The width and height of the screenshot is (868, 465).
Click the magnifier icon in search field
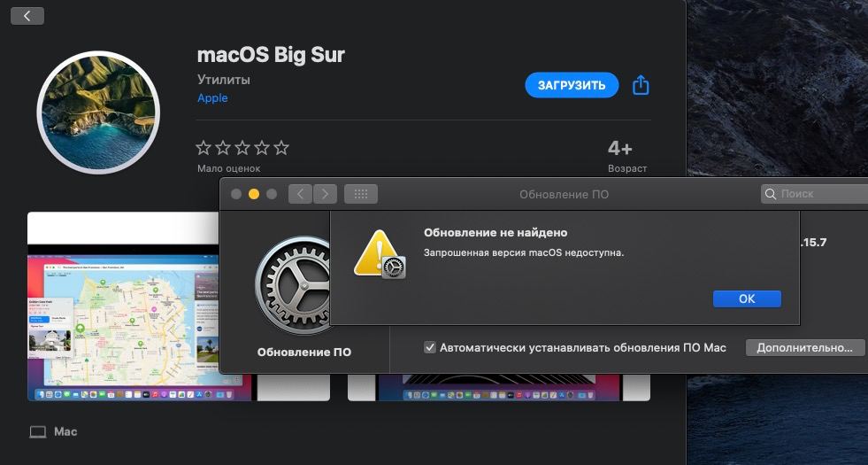(x=771, y=194)
